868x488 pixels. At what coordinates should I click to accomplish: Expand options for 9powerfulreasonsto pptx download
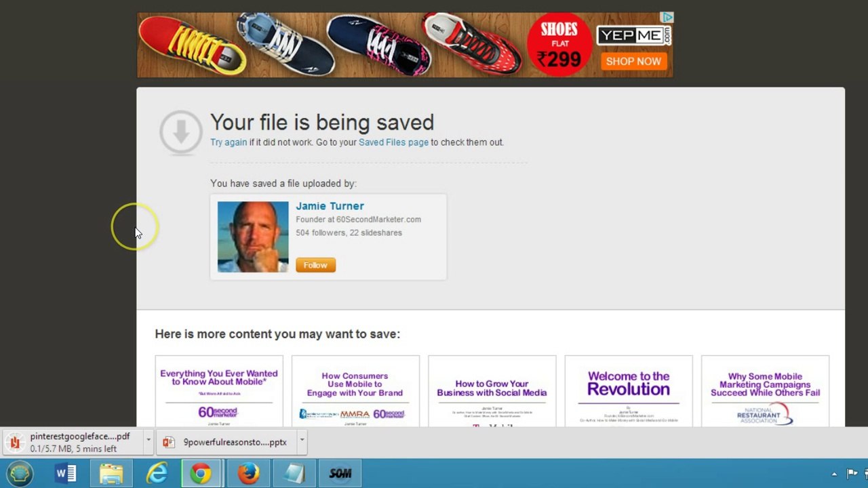tap(302, 441)
